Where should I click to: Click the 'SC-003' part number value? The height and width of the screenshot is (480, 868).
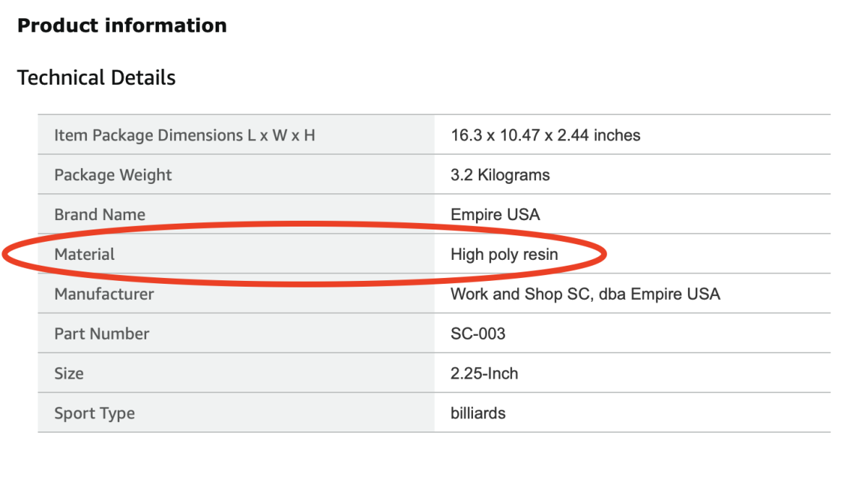coord(478,334)
